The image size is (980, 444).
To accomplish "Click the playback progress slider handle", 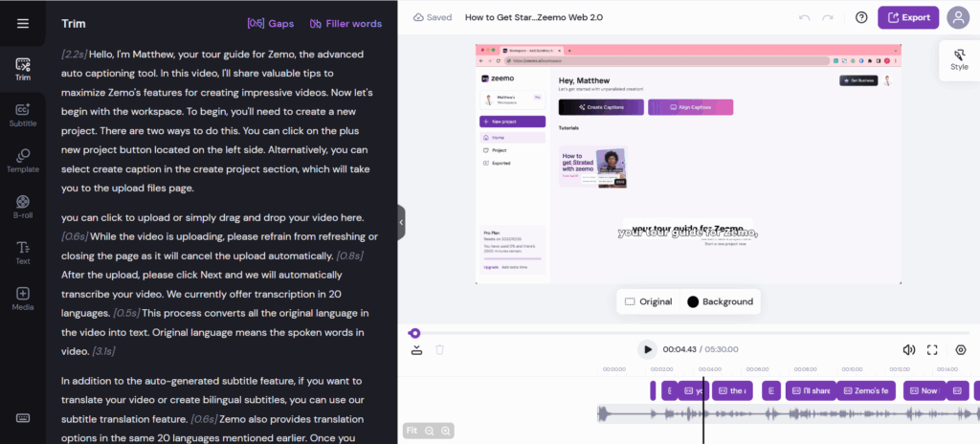I will pos(414,333).
